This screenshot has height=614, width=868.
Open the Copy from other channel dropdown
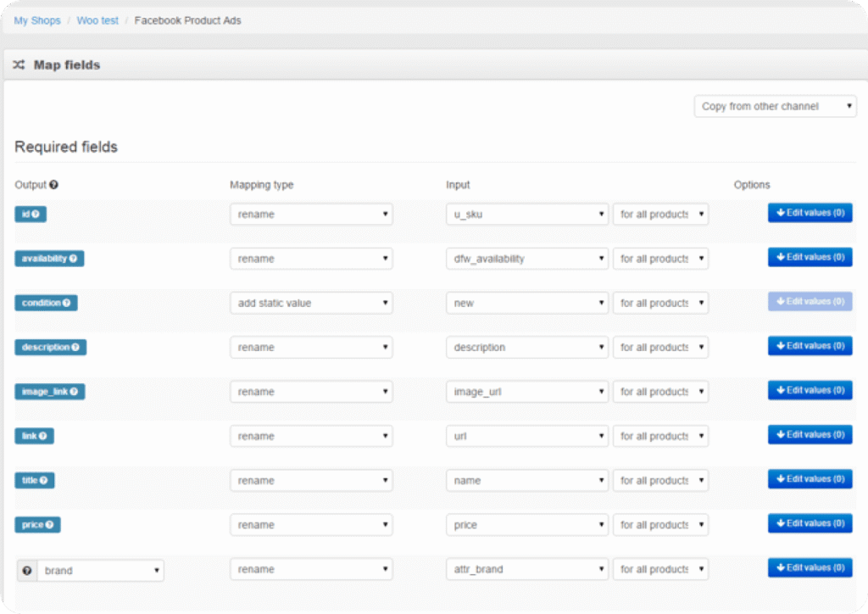point(775,107)
